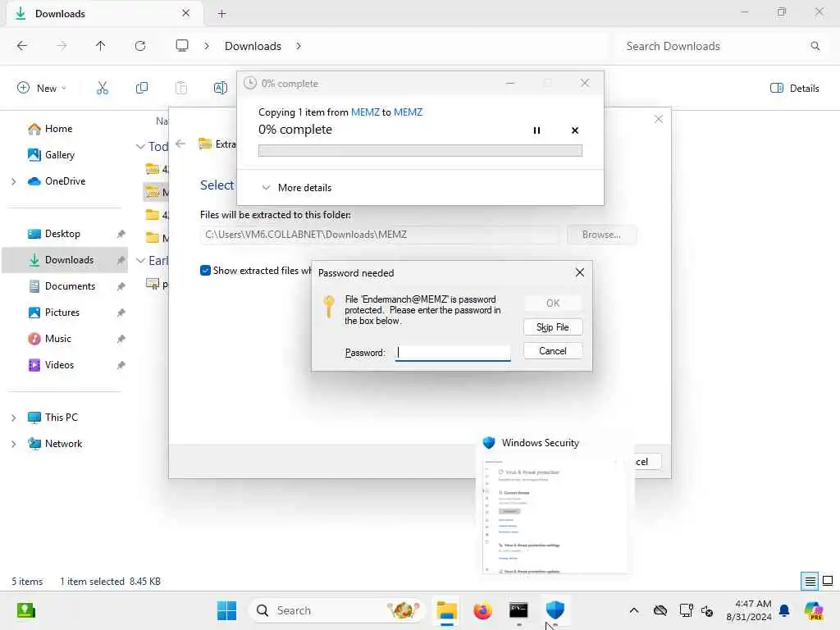Expand Network tree node

(x=13, y=444)
